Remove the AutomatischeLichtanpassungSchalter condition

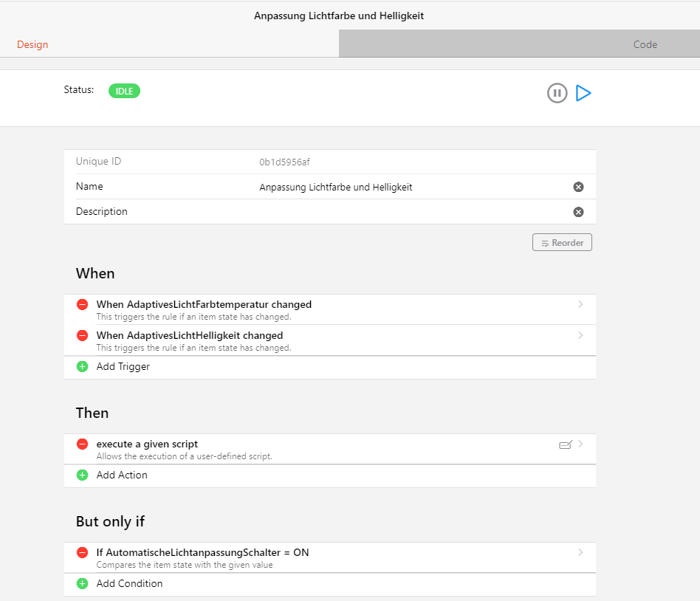coord(82,552)
